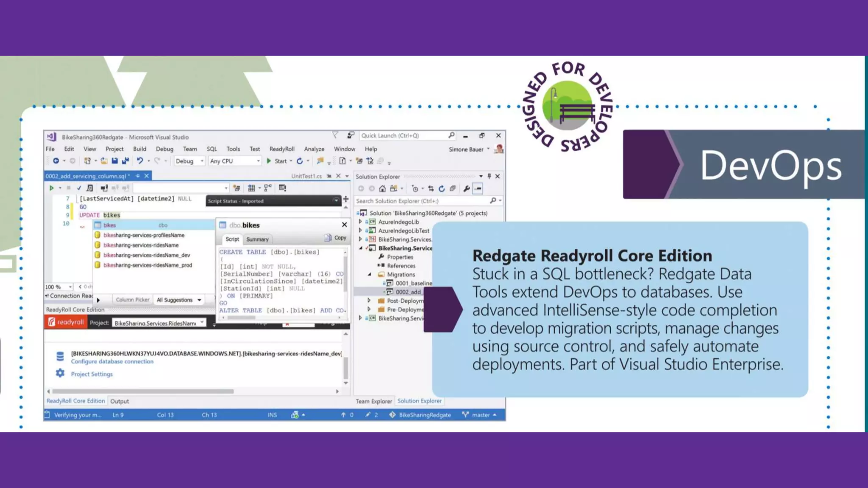Click the Parse checkmark icon in SQL toolbar
This screenshot has width=868, height=488.
(79, 188)
